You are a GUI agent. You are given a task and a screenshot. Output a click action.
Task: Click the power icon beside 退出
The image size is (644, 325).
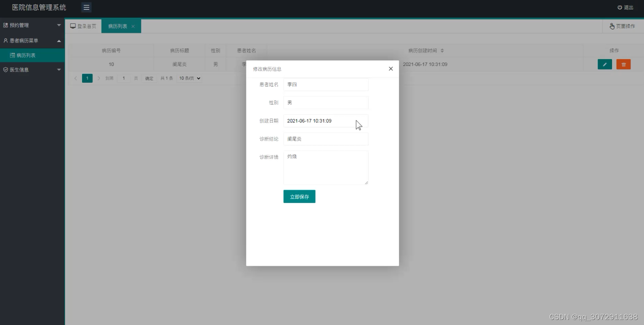[x=620, y=8]
